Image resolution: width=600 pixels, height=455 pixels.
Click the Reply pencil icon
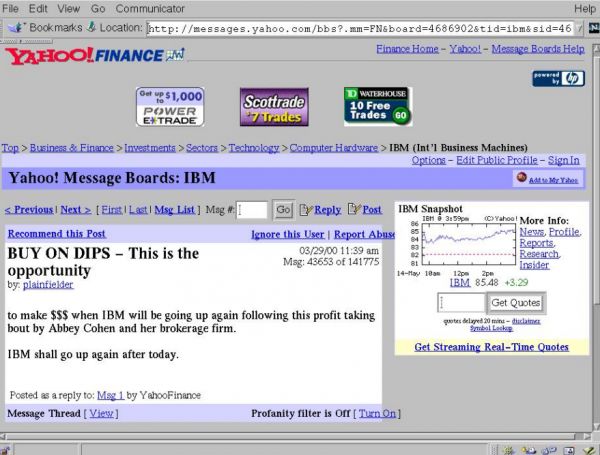tap(306, 210)
